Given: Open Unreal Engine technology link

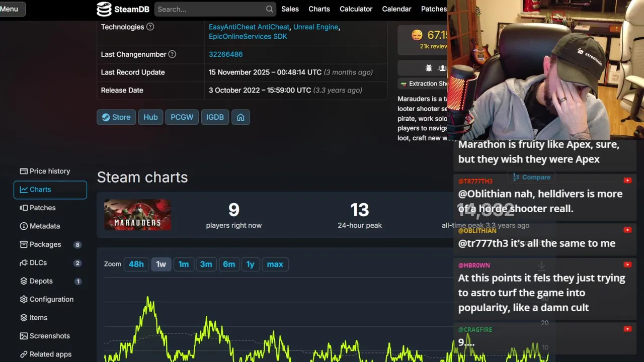Looking at the screenshot, I should tap(315, 27).
